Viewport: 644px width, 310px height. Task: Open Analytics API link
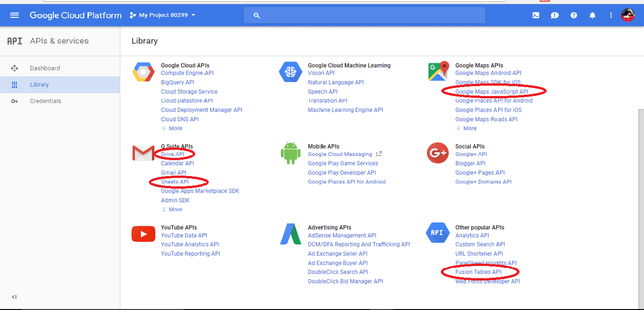472,236
